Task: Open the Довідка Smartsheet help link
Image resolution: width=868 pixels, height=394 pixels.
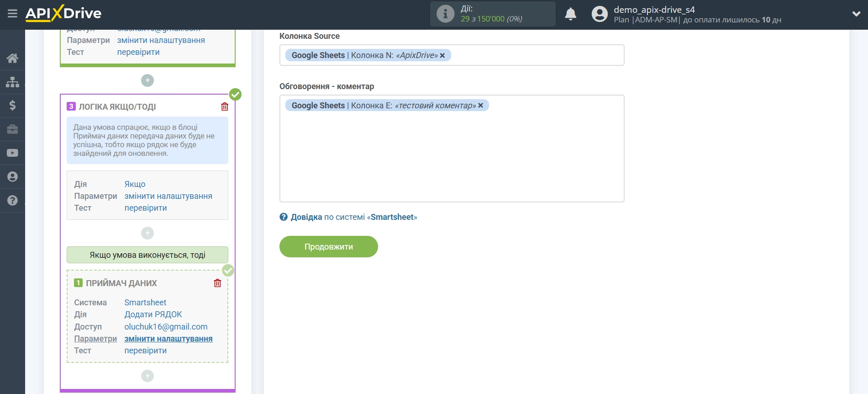Action: pyautogui.click(x=354, y=217)
